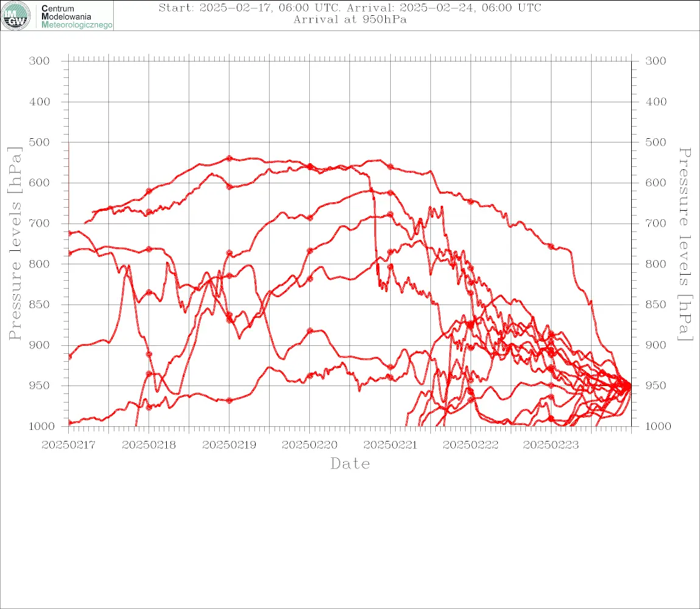Click the topmost trajectory marker on 20250221

click(390, 167)
